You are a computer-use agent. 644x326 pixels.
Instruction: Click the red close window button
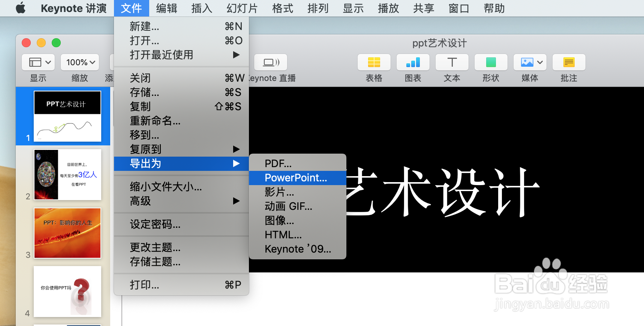tap(26, 43)
